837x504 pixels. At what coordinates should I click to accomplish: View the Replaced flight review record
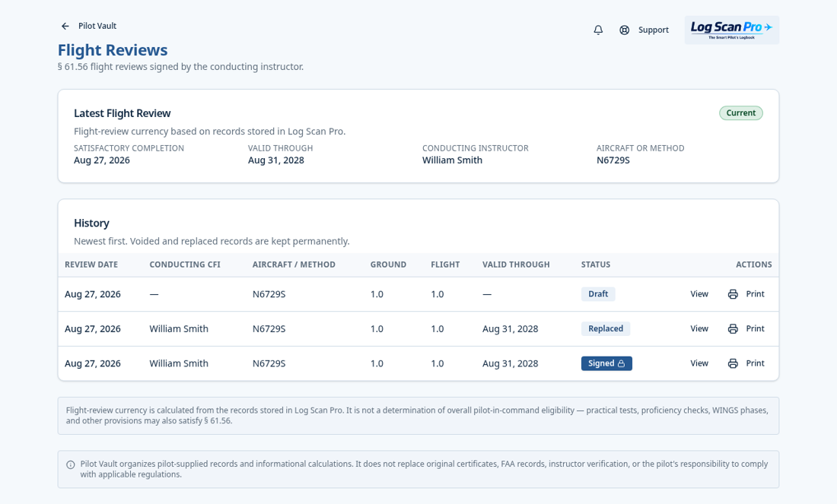(699, 328)
